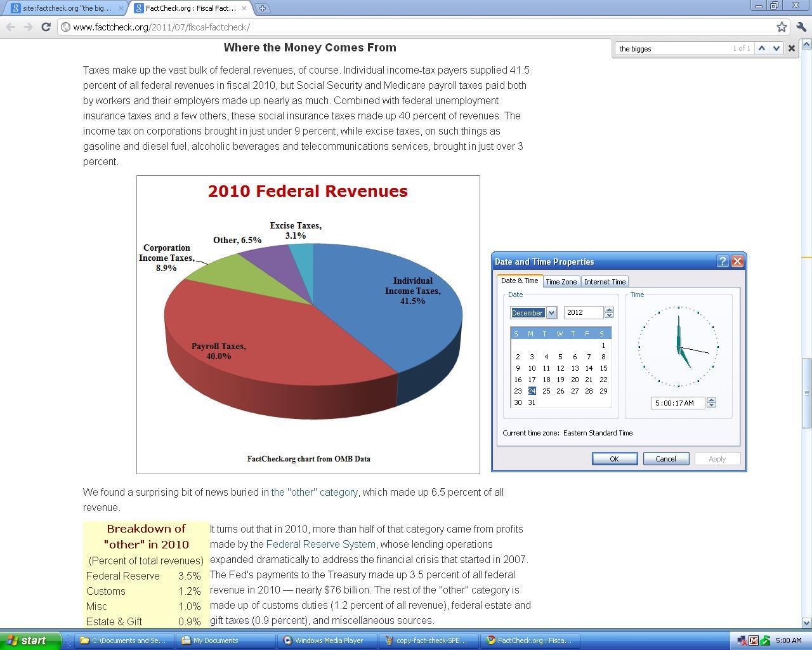Screen dimensions: 812x650
Task: Open the Chrome wrench settings menu
Action: tap(801, 27)
